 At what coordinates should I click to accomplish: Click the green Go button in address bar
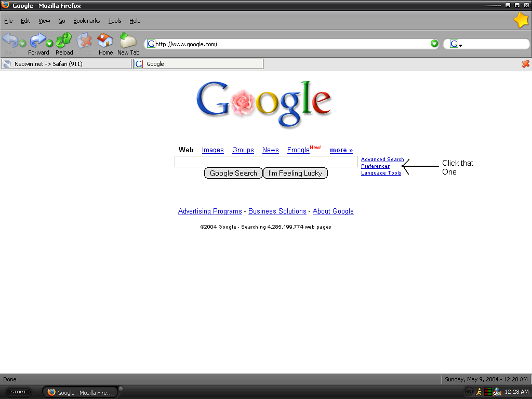click(x=434, y=44)
